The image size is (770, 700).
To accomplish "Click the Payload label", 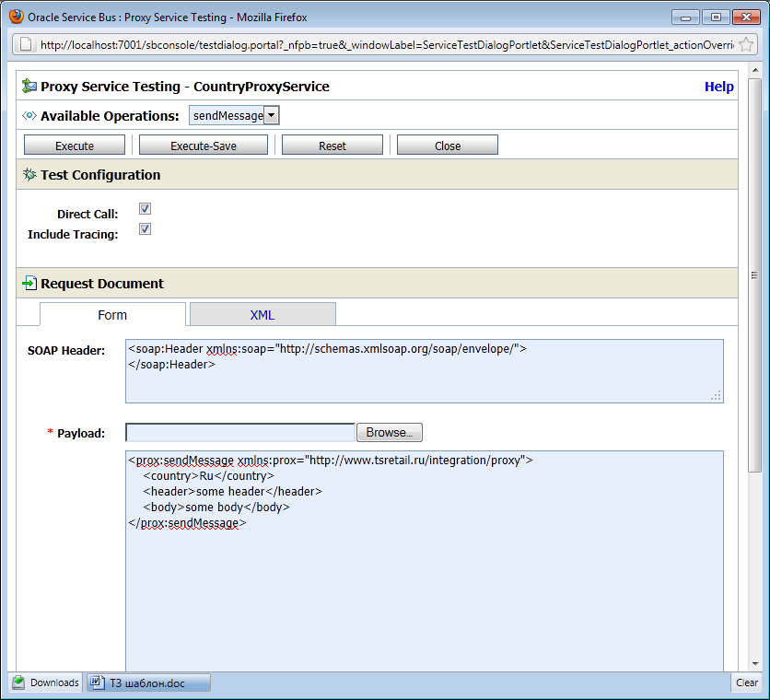I will click(81, 433).
